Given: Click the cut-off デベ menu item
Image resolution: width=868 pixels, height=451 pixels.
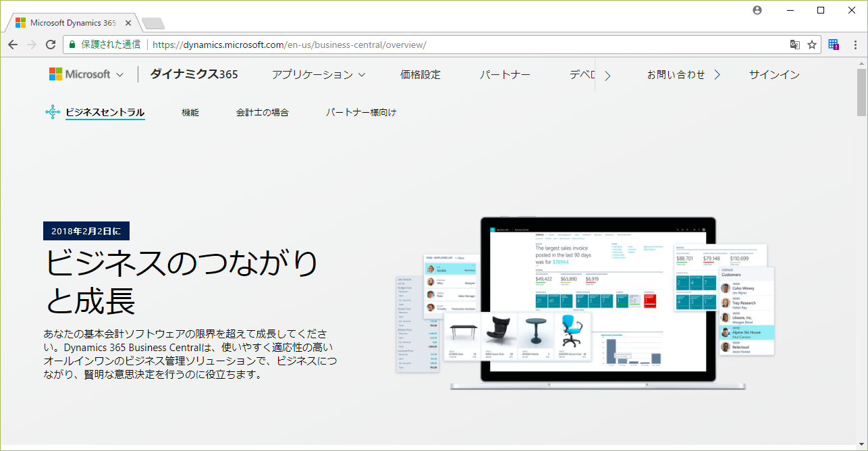Looking at the screenshot, I should (x=581, y=75).
